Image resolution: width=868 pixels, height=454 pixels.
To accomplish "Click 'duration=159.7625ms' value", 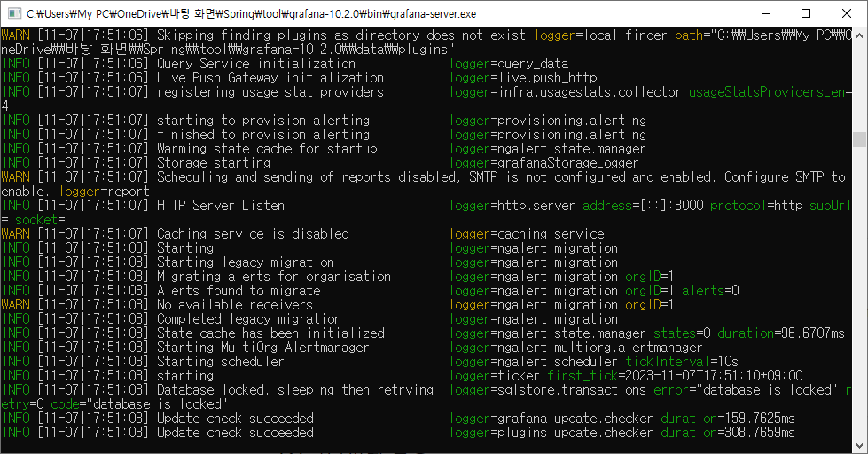I will (727, 418).
